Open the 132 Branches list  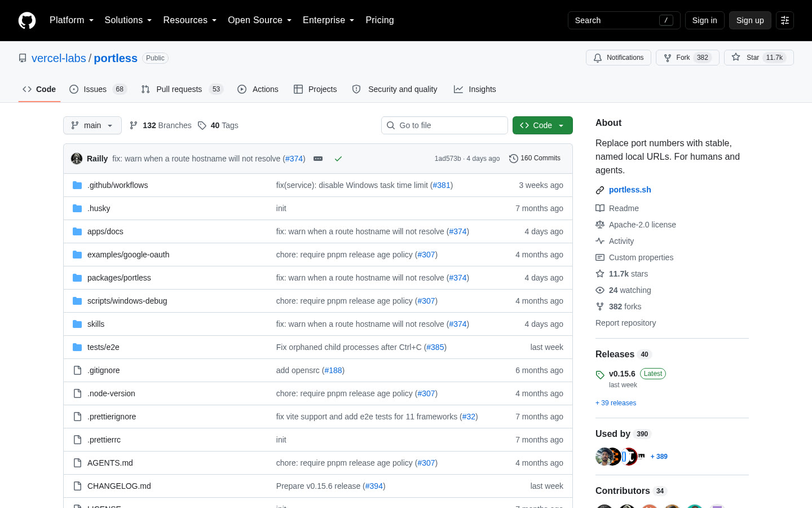tap(161, 125)
